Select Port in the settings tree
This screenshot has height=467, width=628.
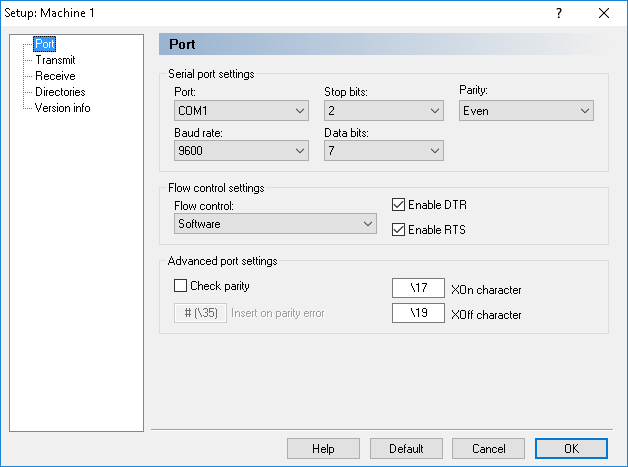[x=43, y=44]
